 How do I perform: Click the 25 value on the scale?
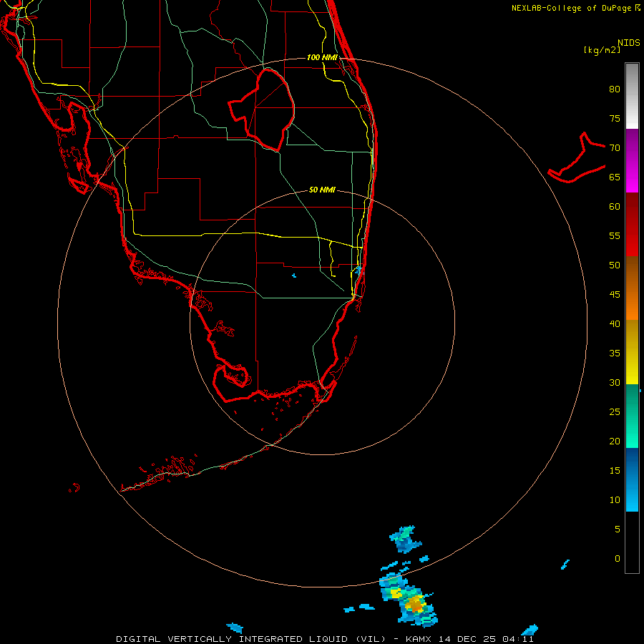coord(615,412)
